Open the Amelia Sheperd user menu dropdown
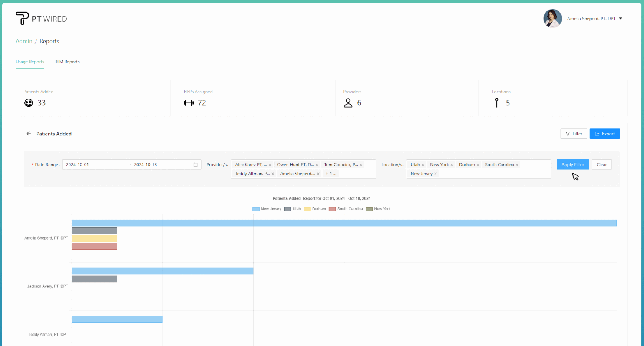This screenshot has width=644, height=346. pos(620,19)
